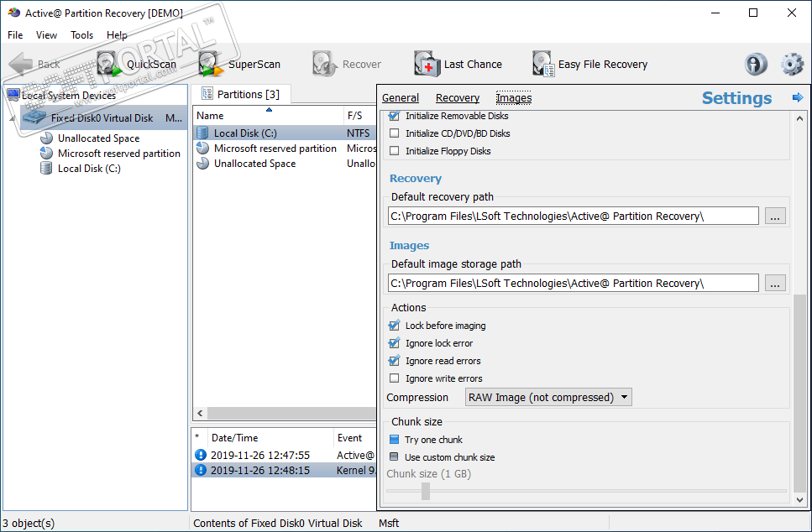Select Try one chunk option
The height and width of the screenshot is (532, 812).
tap(394, 440)
